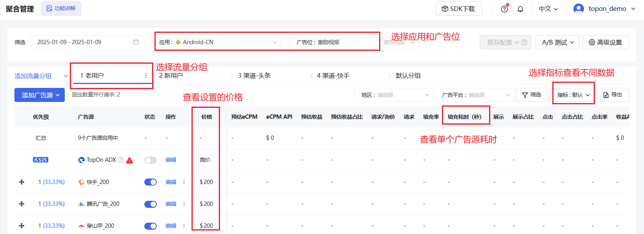
Task: Open the 指标: 默认 metrics dropdown
Action: pos(573,95)
